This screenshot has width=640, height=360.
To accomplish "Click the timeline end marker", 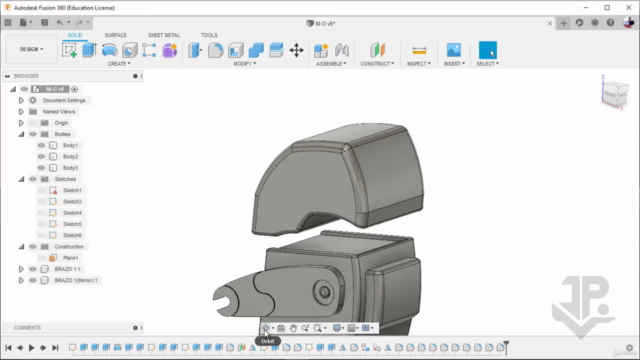I will point(506,347).
